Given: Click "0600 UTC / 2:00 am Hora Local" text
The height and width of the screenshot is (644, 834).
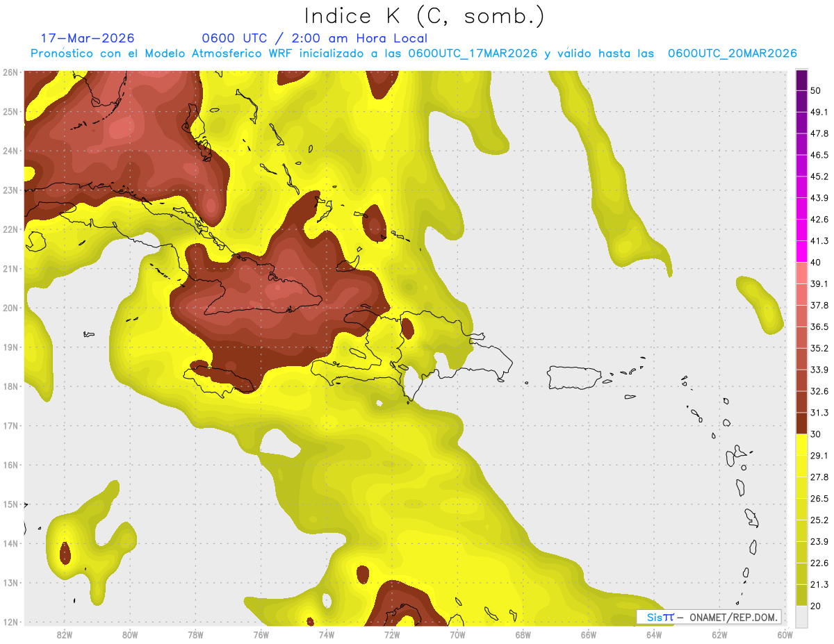Looking at the screenshot, I should [315, 38].
